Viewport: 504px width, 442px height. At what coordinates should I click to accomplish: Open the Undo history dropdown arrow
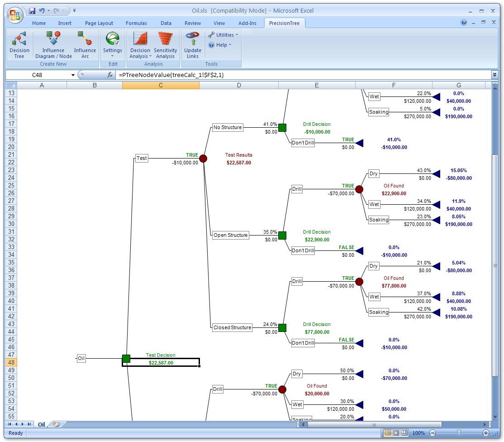tap(48, 10)
